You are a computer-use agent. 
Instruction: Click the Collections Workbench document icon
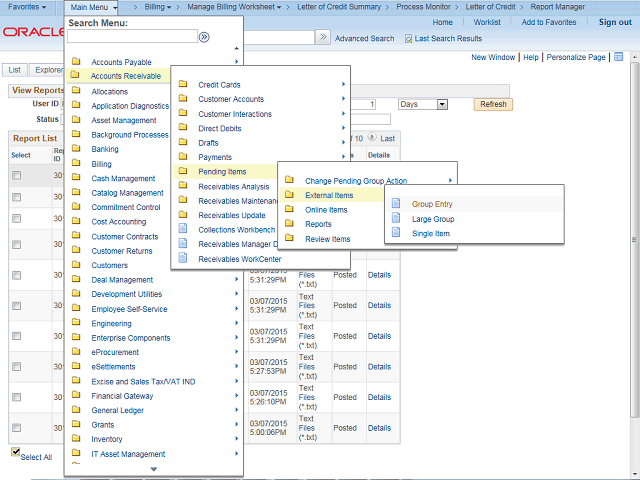(182, 230)
